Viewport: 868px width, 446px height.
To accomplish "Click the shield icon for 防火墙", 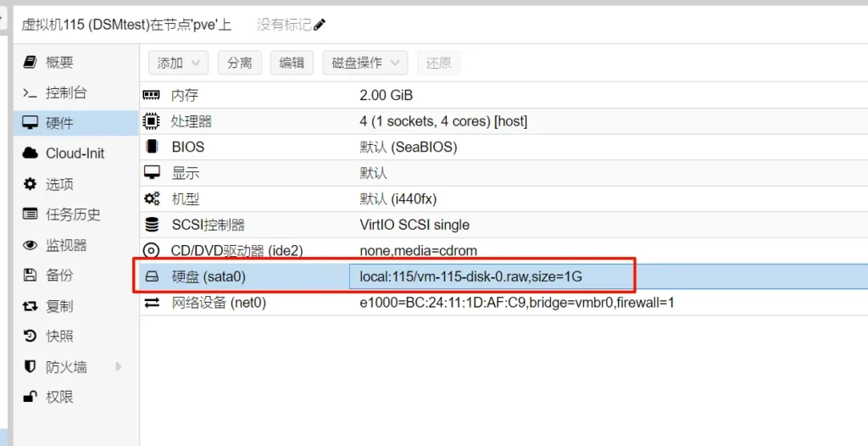I will pyautogui.click(x=31, y=367).
